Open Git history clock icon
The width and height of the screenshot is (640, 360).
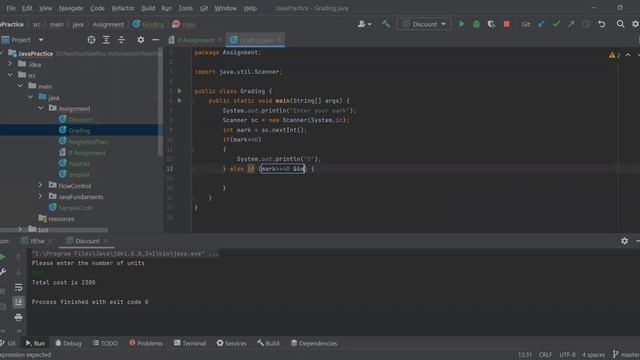point(586,24)
